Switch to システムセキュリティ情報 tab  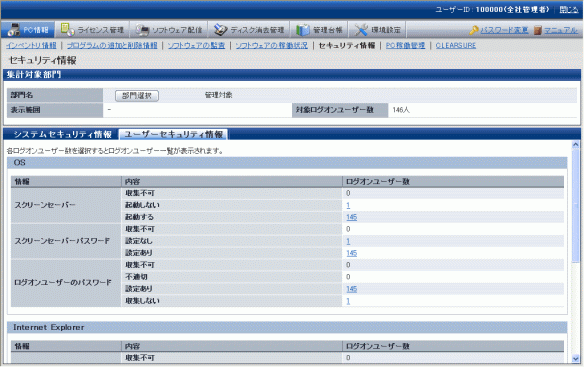62,135
